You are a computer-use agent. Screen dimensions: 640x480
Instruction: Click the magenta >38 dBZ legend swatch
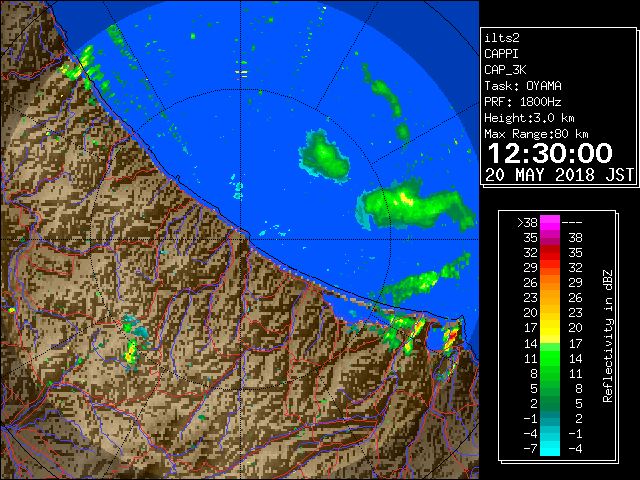550,222
